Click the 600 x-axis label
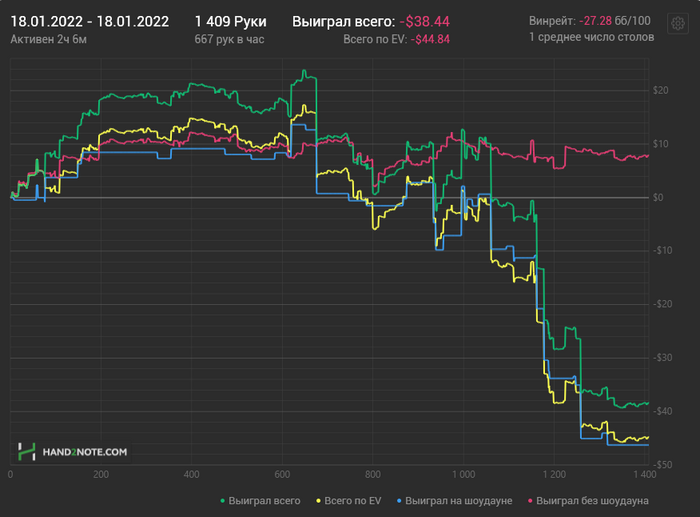The height and width of the screenshot is (517, 700). [282, 474]
